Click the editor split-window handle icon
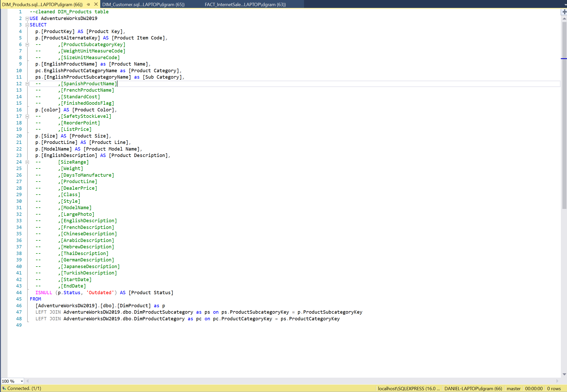 pyautogui.click(x=564, y=12)
